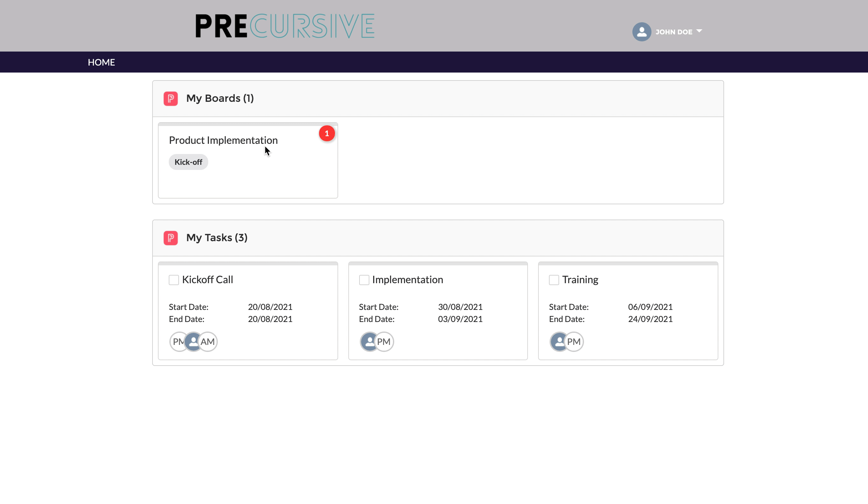Open the Training task title
This screenshot has width=868, height=504.
click(x=580, y=280)
